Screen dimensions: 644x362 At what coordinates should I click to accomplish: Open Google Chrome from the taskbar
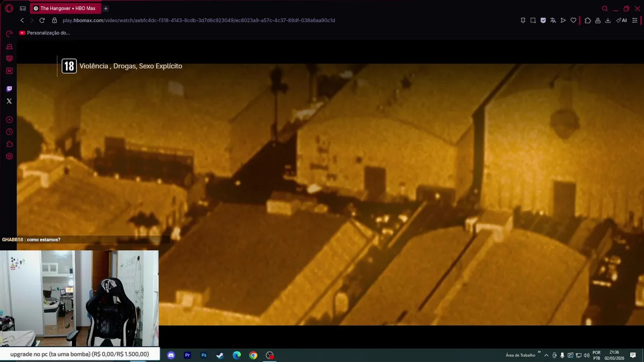(x=253, y=355)
